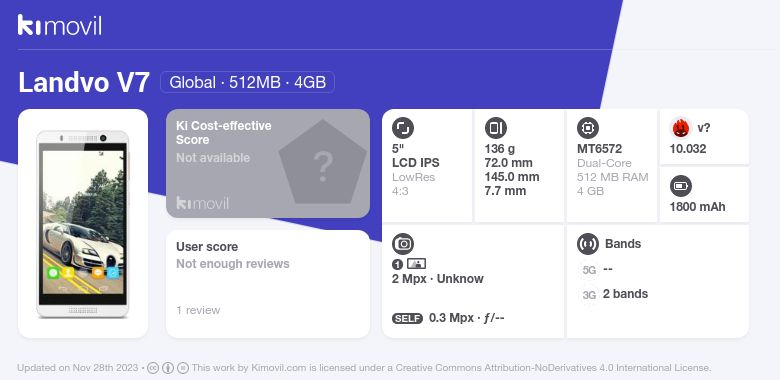Click the rear camera landscape picture icon
This screenshot has width=780, height=380.
click(x=416, y=264)
